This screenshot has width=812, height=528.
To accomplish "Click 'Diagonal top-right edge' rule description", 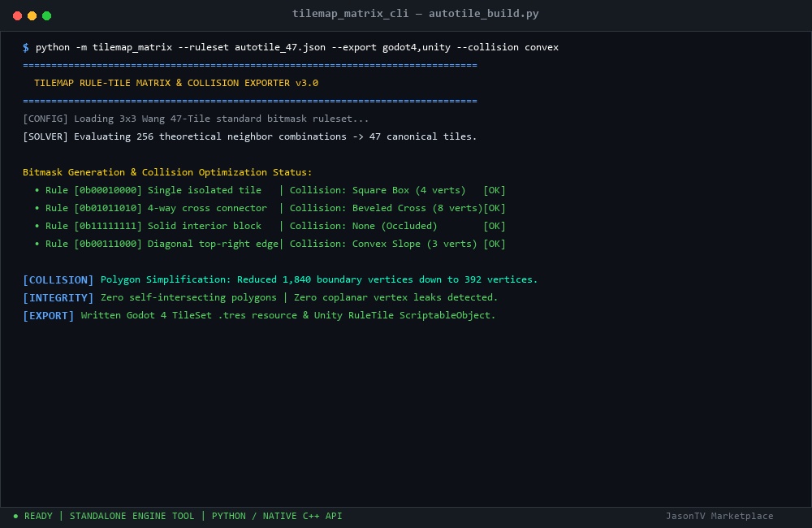I will click(213, 244).
